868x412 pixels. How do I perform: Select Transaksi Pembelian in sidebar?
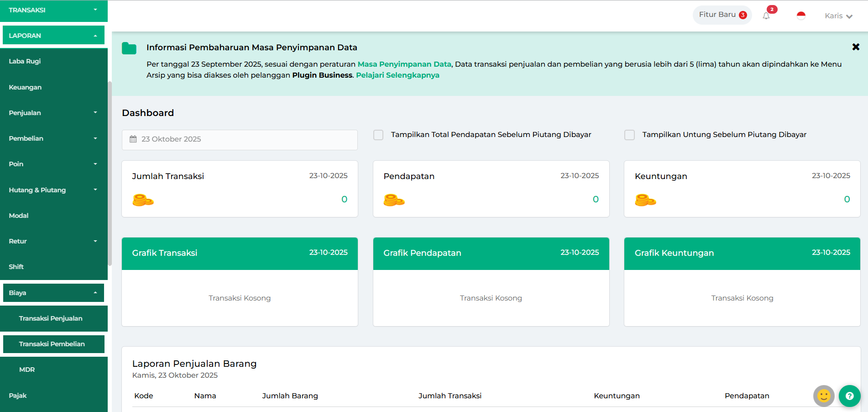click(52, 344)
